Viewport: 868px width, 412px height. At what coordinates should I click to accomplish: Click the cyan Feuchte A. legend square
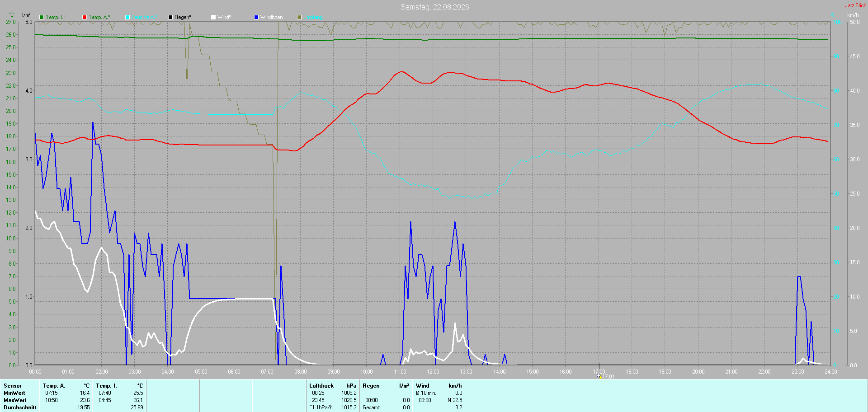127,17
